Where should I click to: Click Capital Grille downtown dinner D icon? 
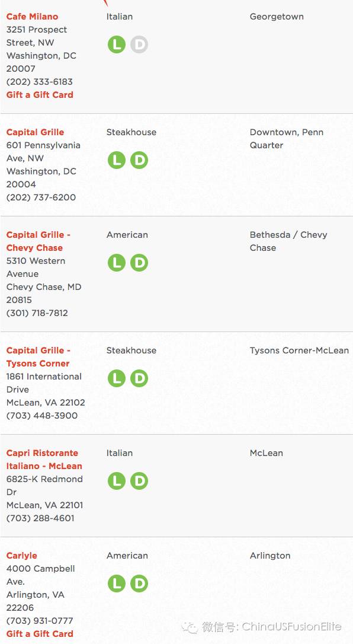139,160
